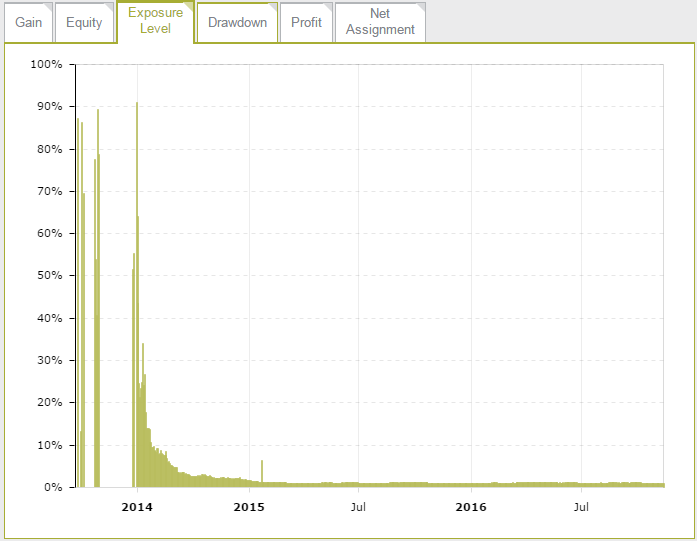
Task: Click the 60% y-axis label
Action: point(49,233)
